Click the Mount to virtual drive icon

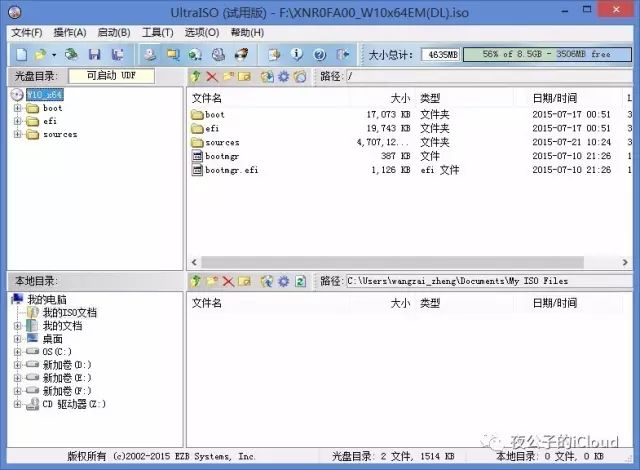[x=218, y=54]
